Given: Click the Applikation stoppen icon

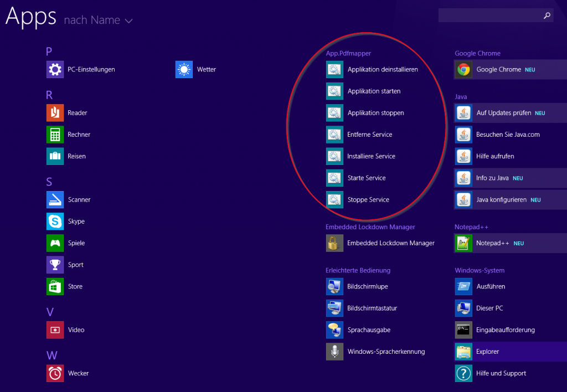Looking at the screenshot, I should 334,113.
